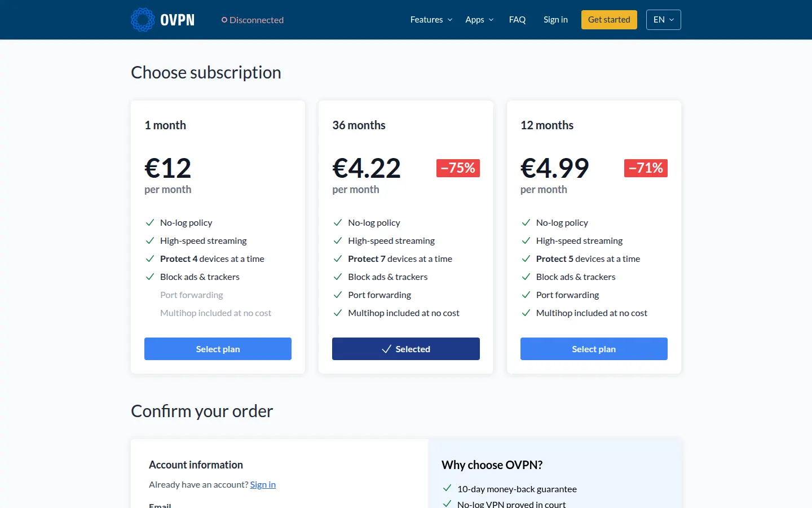The height and width of the screenshot is (508, 812).
Task: Click the €4.22 price text
Action: (x=367, y=168)
